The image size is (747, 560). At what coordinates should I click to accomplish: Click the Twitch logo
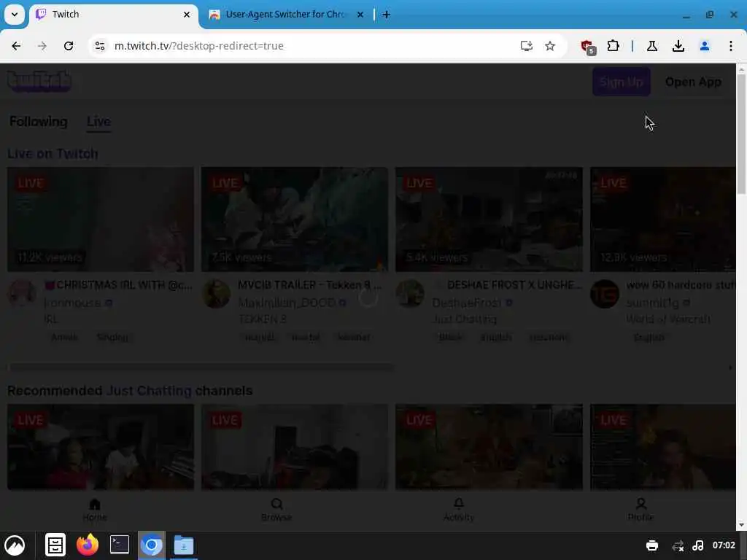tap(39, 82)
